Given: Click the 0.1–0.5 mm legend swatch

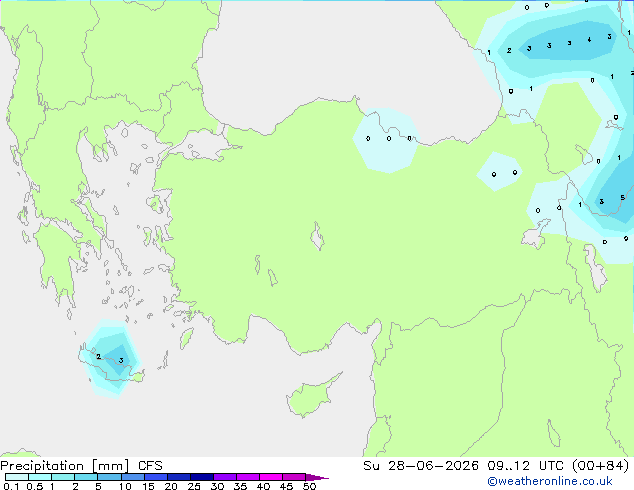Looking at the screenshot, I should click(x=17, y=477).
